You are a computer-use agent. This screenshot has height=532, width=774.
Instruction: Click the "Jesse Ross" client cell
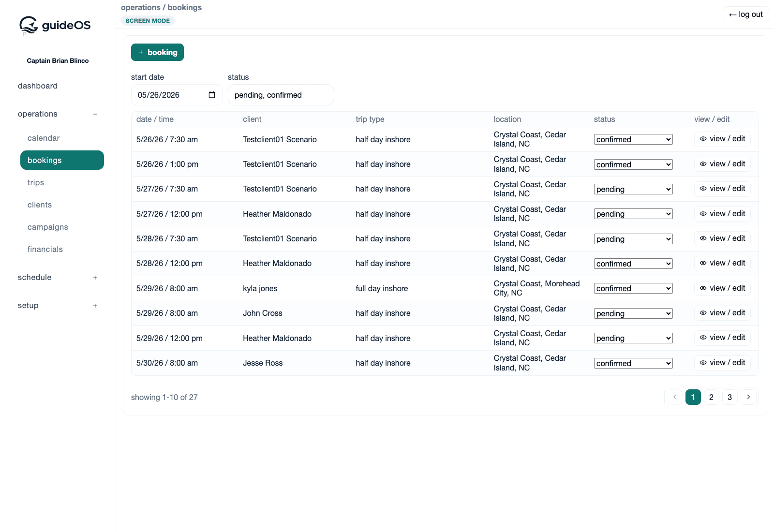(263, 363)
